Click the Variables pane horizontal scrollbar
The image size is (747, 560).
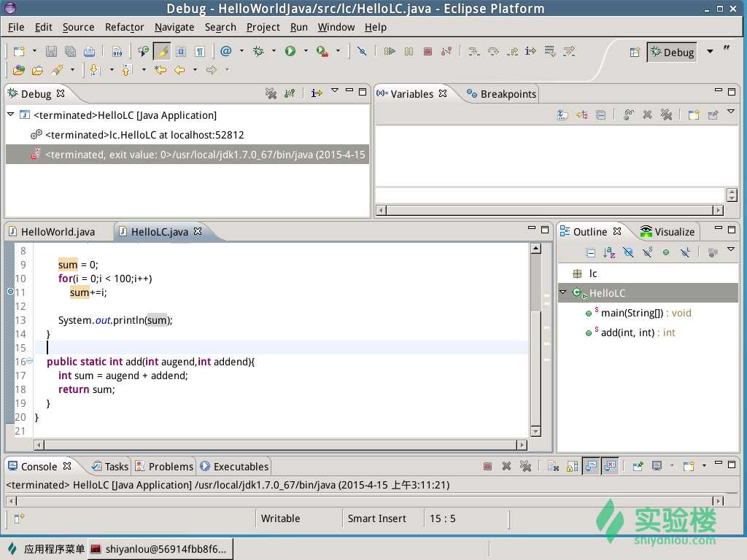pyautogui.click(x=549, y=210)
